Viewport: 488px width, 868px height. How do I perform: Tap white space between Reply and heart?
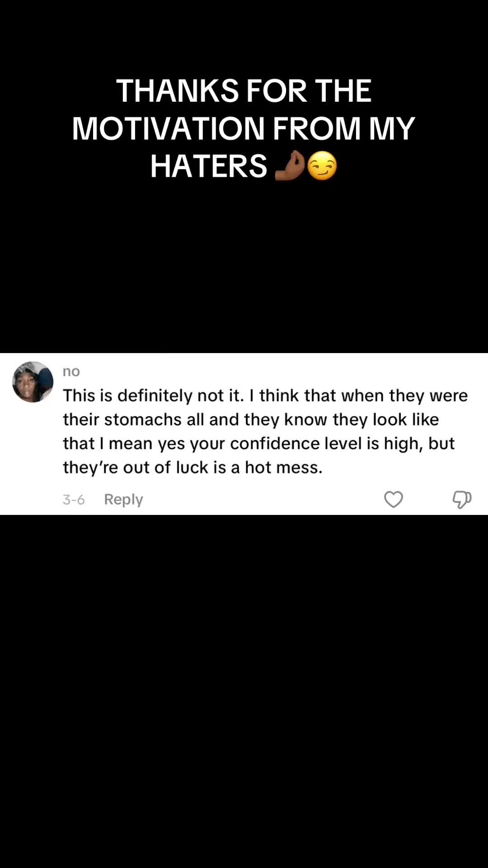262,500
